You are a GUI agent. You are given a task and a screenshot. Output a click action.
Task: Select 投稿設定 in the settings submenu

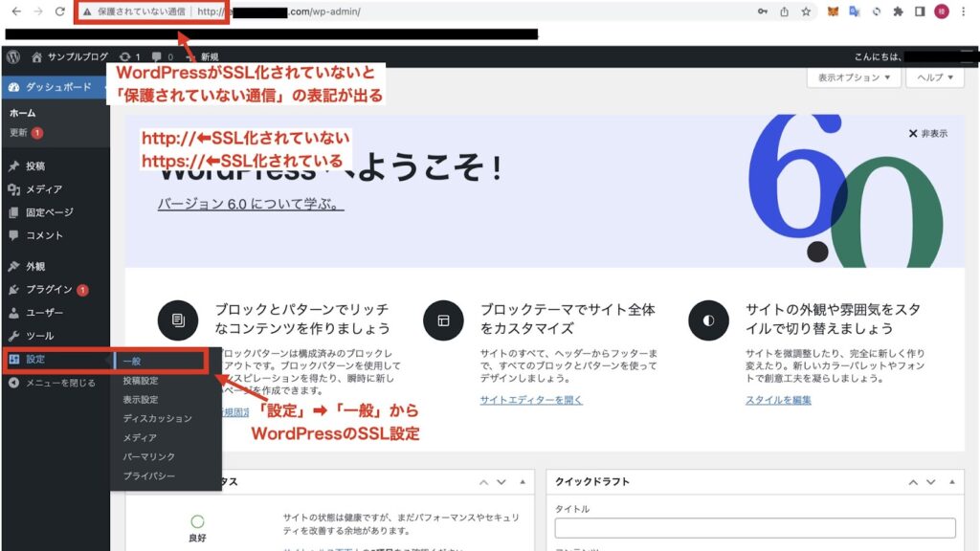[141, 381]
